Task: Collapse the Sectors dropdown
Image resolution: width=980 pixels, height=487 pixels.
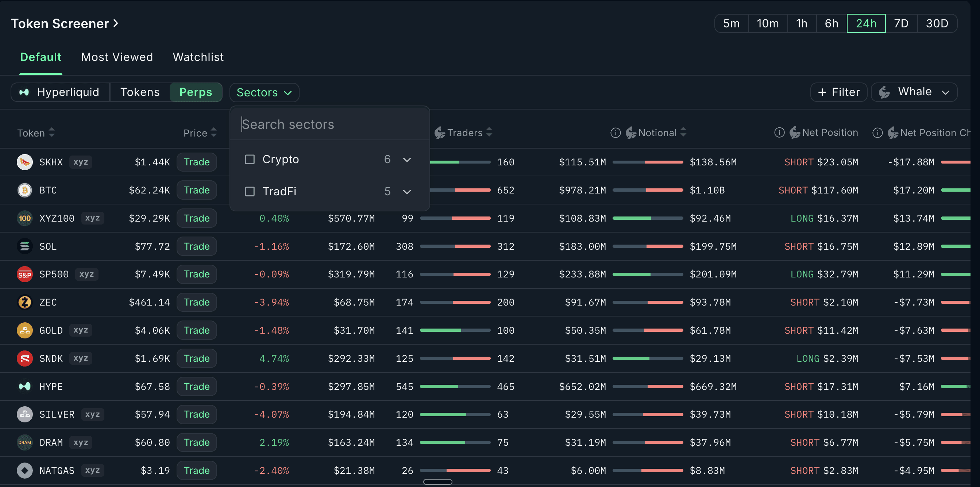Action: [265, 92]
